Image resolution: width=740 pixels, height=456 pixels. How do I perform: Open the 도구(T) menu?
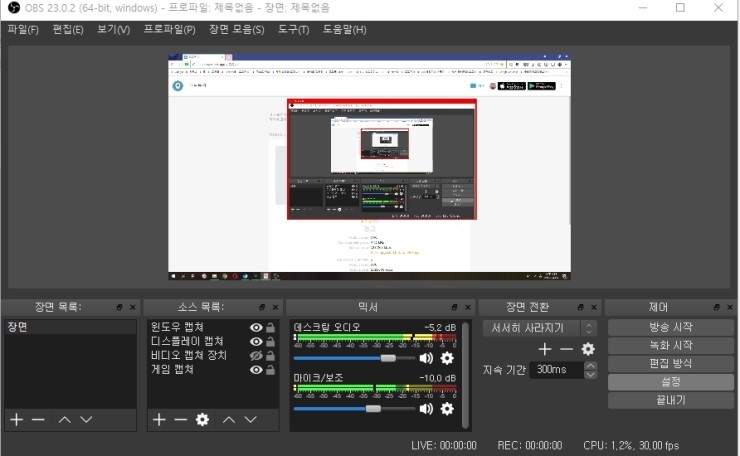(293, 29)
